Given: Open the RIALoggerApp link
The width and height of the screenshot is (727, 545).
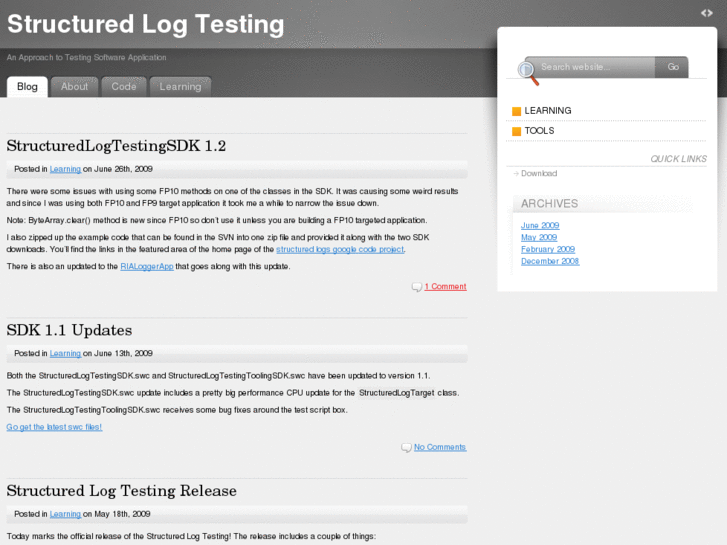Looking at the screenshot, I should (x=147, y=267).
